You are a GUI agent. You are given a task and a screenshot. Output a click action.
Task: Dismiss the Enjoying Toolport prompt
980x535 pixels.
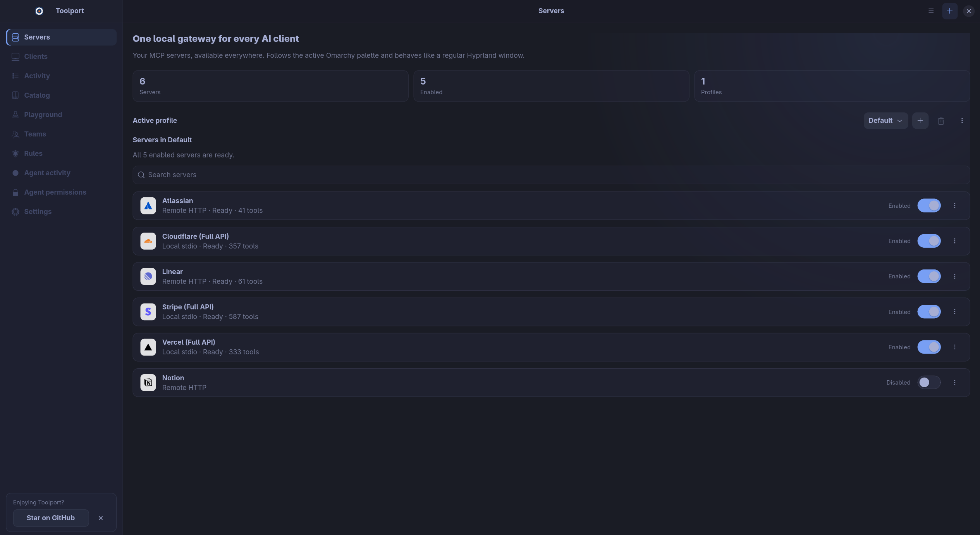pos(101,518)
